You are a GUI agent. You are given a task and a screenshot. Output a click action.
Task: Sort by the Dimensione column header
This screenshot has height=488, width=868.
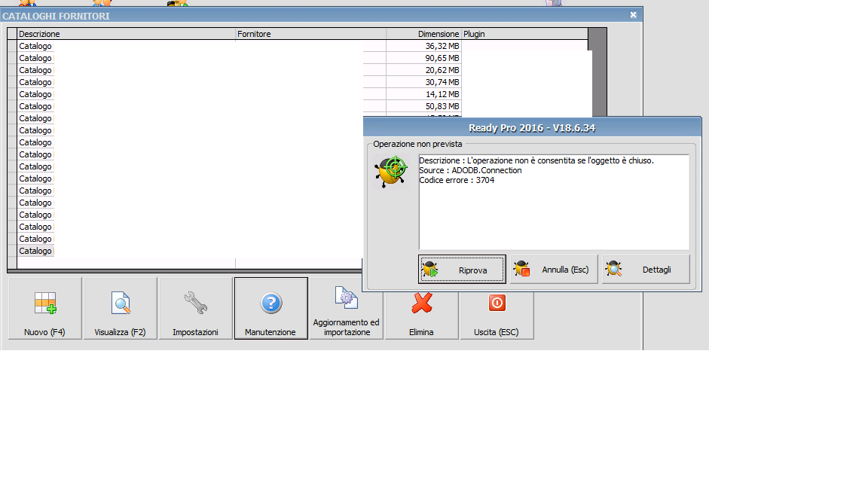(423, 34)
